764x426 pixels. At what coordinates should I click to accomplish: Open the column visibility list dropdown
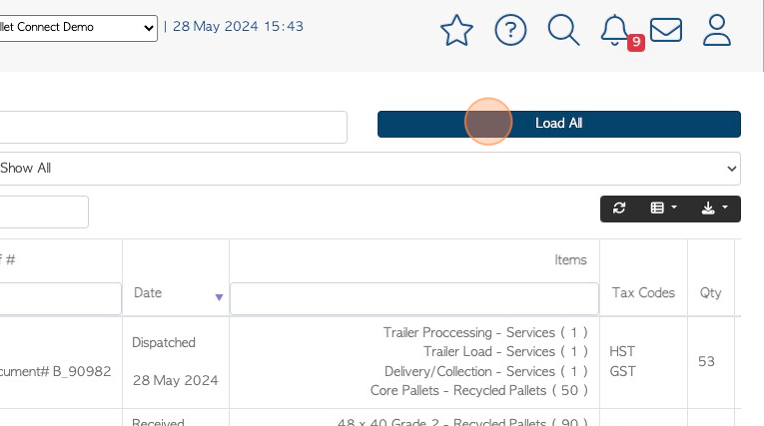(663, 208)
